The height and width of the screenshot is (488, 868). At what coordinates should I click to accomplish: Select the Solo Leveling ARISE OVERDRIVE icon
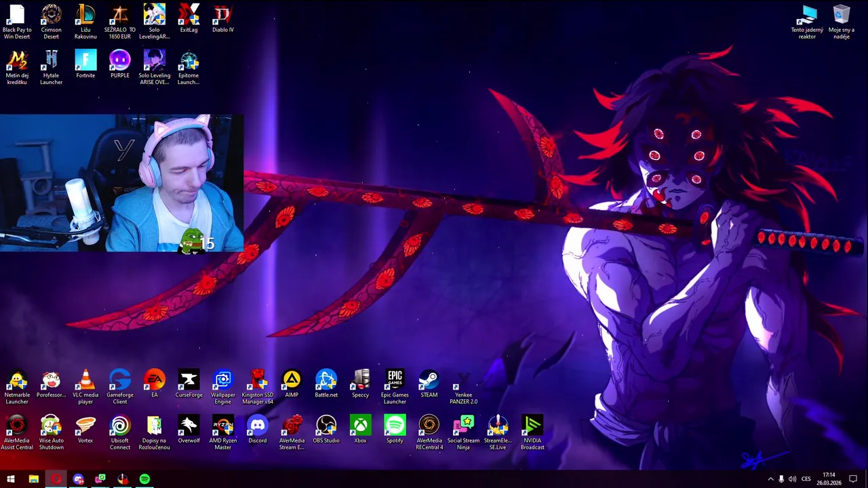pos(154,67)
